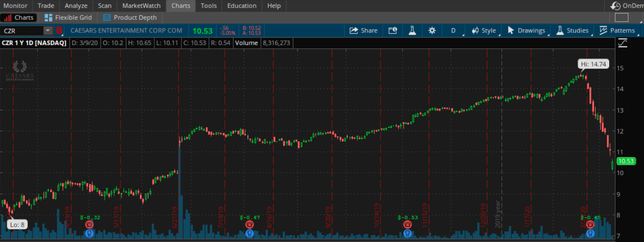Click the earnings phone icon under $-0.53
The image size is (644, 242).
coord(408,224)
